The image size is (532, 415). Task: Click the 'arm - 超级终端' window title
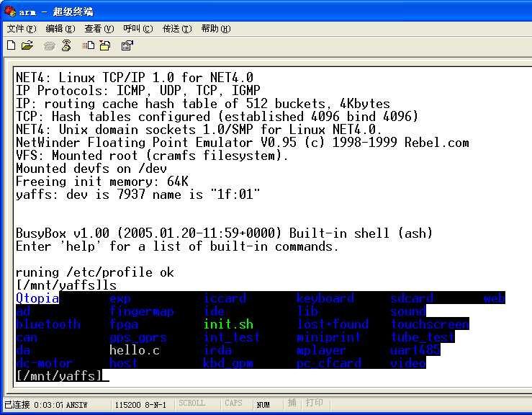56,12
